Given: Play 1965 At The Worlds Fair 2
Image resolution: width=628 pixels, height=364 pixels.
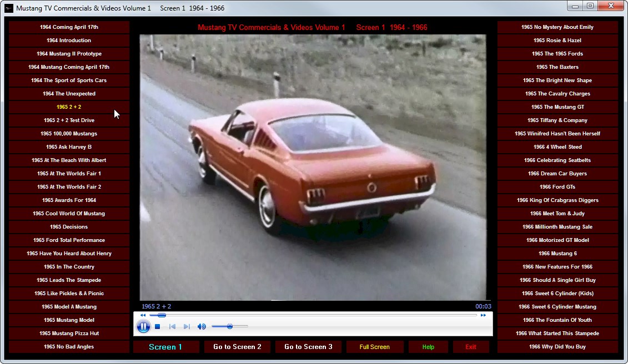Looking at the screenshot, I should point(69,186).
